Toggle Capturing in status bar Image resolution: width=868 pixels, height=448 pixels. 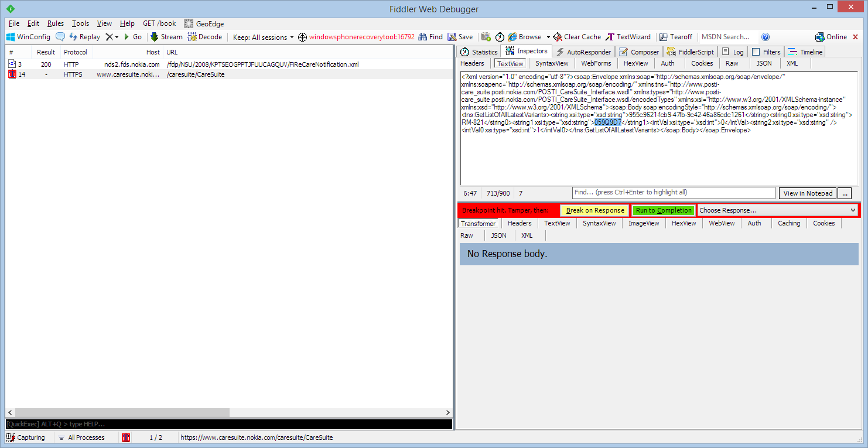(x=26, y=437)
